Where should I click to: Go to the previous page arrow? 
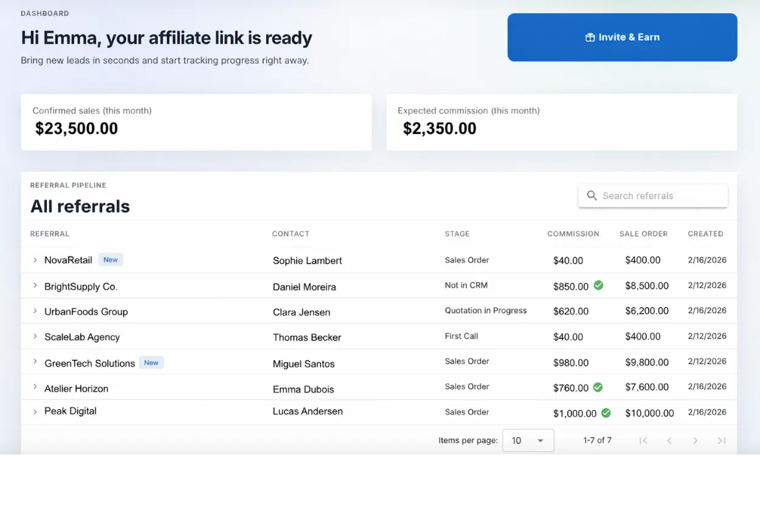tap(669, 441)
